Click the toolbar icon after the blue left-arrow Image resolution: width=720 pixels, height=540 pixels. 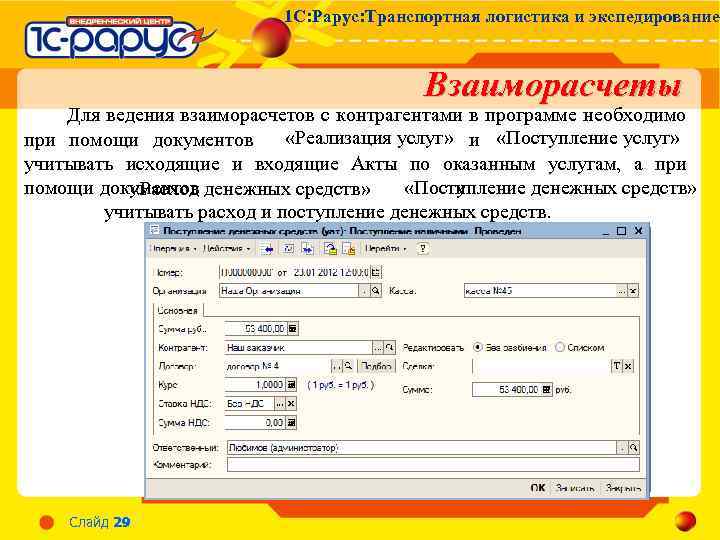[288, 249]
